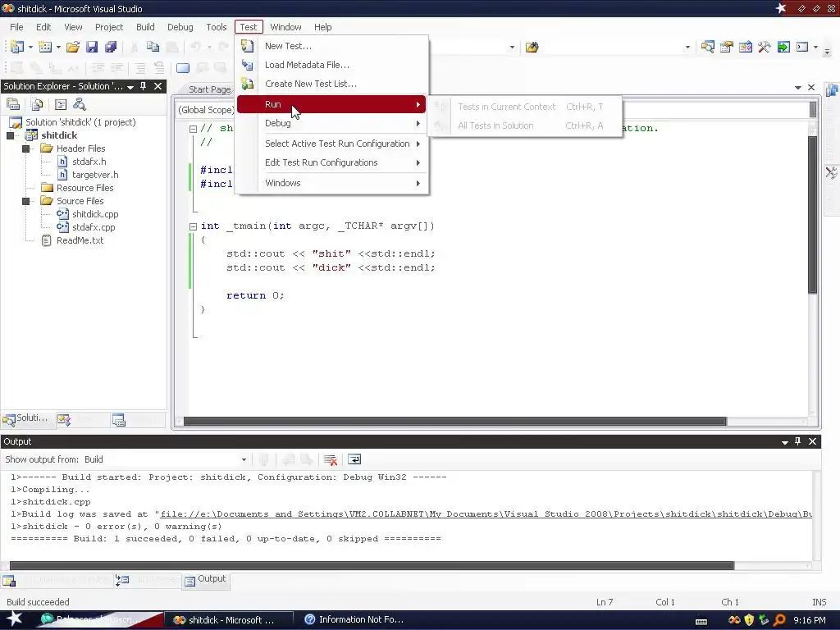Image resolution: width=840 pixels, height=630 pixels.
Task: Switch to the Output tab at bottom
Action: pyautogui.click(x=206, y=579)
